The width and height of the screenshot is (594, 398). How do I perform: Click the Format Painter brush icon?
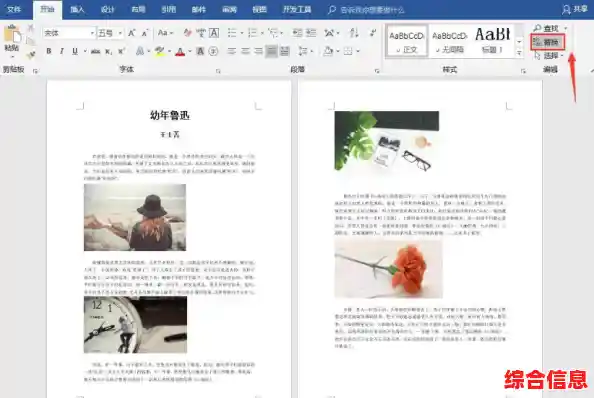click(31, 55)
